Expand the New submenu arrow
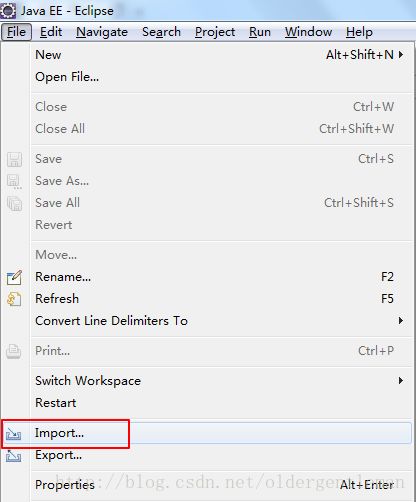This screenshot has width=416, height=502. point(401,54)
